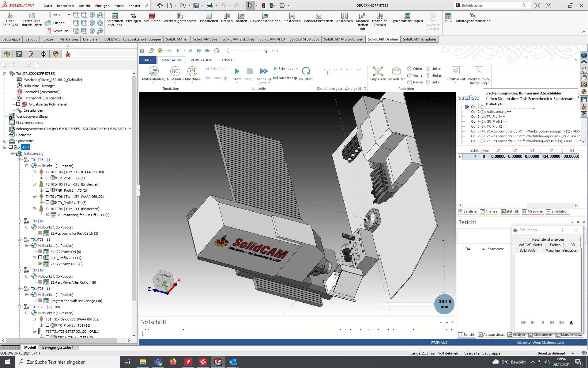The width and height of the screenshot is (588, 368).
Task: Collapse the T31-T39 | $2 | Turn node
Action: (x=20, y=307)
